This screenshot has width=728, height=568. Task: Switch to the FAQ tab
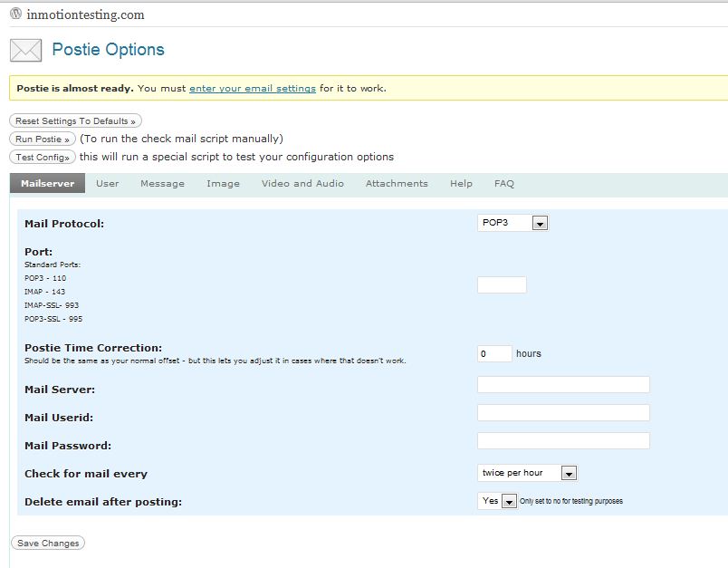(x=504, y=183)
